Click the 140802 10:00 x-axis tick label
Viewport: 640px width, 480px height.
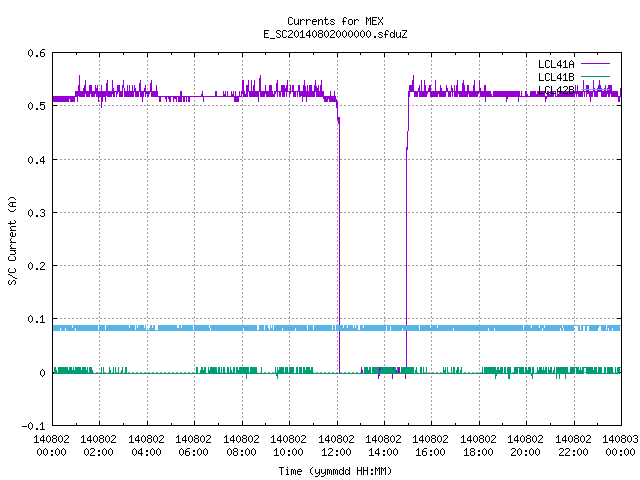pyautogui.click(x=288, y=446)
